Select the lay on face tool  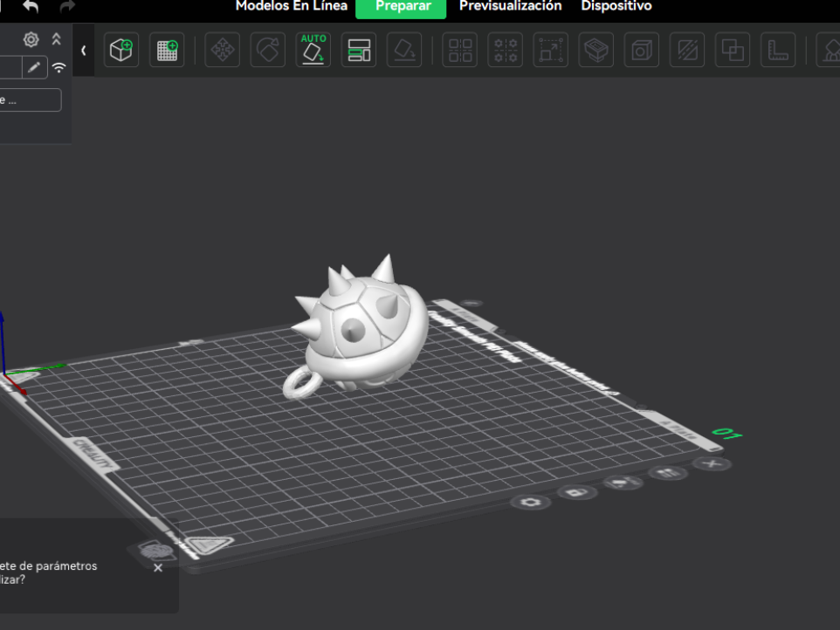point(404,50)
